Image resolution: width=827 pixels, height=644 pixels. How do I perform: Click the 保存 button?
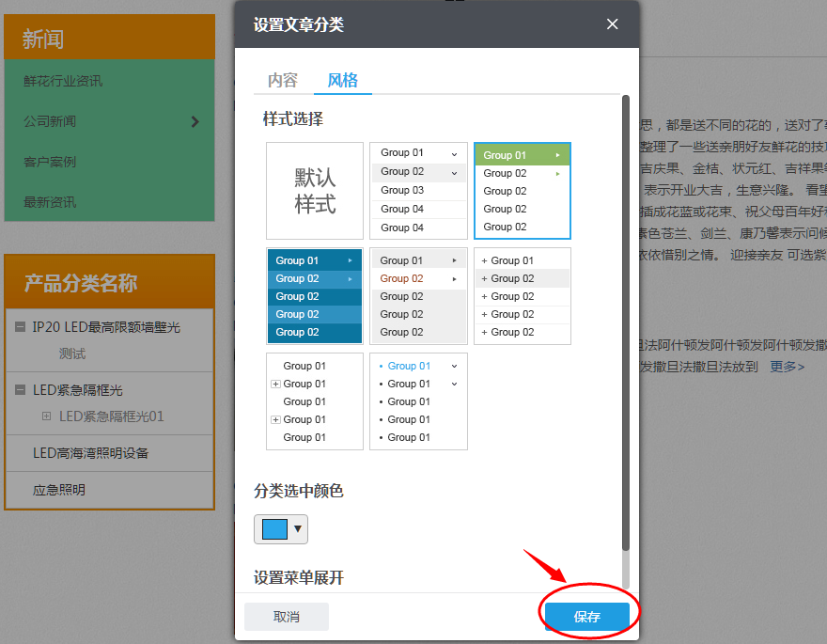(x=587, y=617)
